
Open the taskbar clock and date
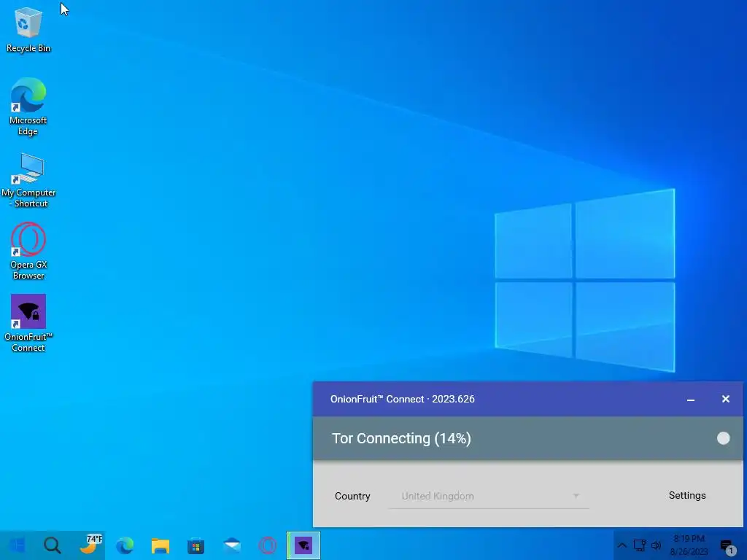click(689, 545)
